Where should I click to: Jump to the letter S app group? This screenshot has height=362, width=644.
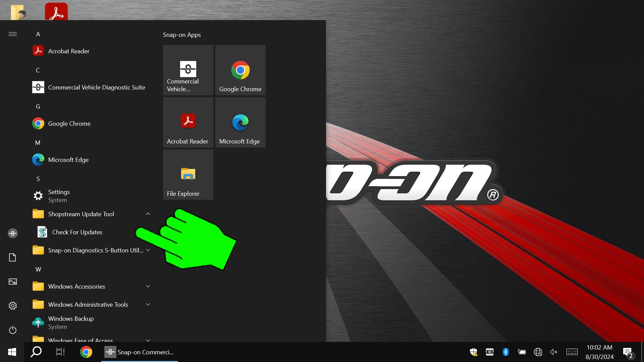[38, 179]
